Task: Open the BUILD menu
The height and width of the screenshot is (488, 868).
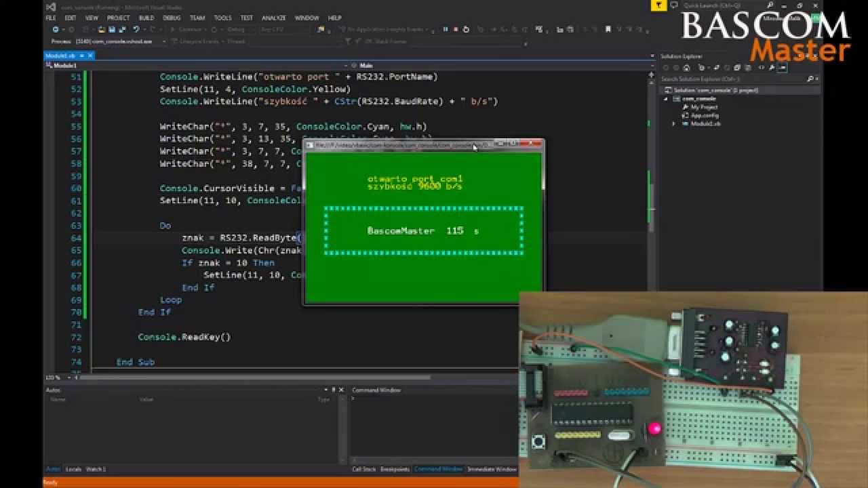Action: click(x=146, y=18)
